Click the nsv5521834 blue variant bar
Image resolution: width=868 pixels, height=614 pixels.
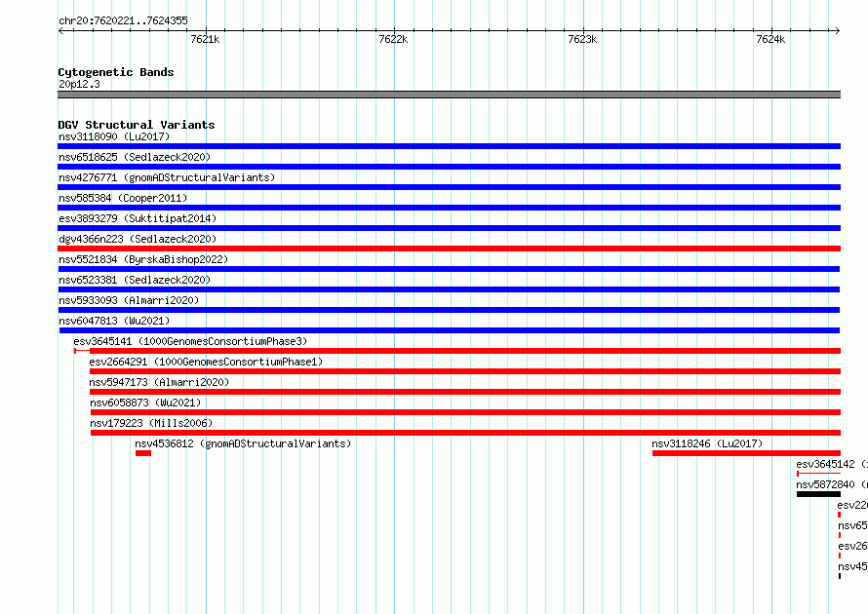click(x=449, y=269)
